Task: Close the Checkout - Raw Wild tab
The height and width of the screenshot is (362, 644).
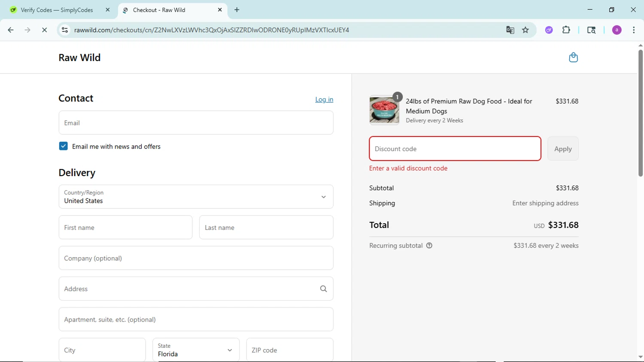Action: [220, 10]
